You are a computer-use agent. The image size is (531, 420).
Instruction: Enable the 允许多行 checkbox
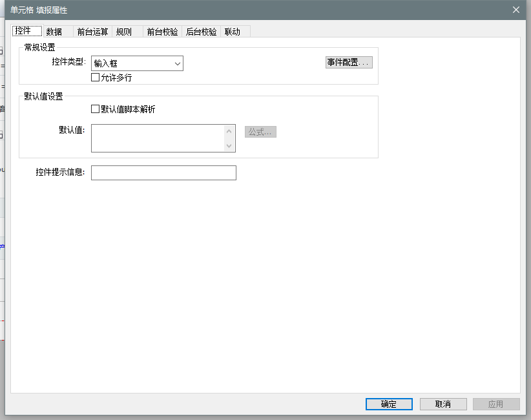click(x=96, y=78)
